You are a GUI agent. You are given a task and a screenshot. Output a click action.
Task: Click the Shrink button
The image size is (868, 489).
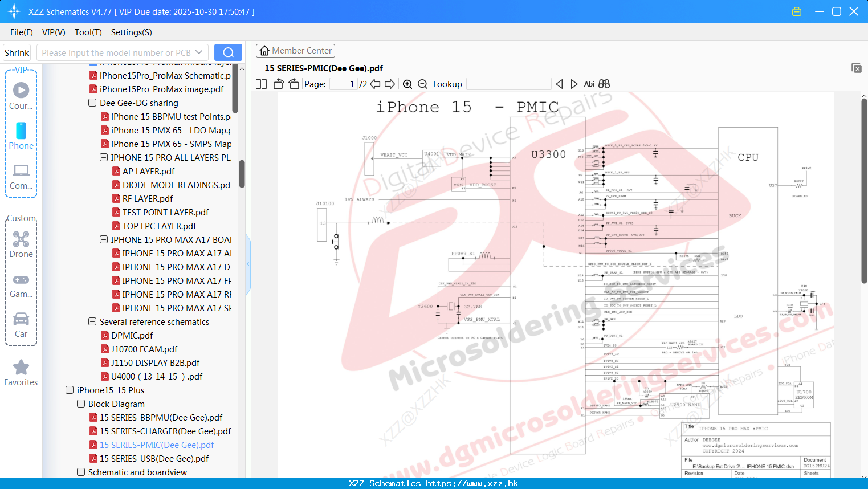pos(17,52)
